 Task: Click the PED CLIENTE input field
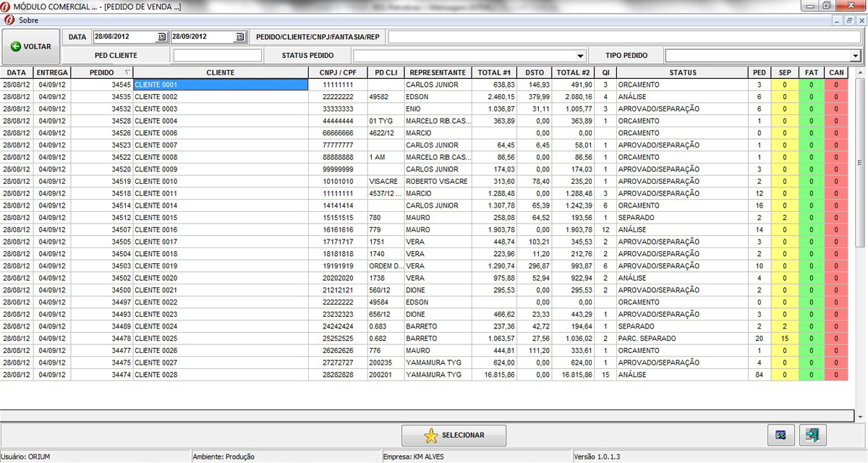(217, 55)
